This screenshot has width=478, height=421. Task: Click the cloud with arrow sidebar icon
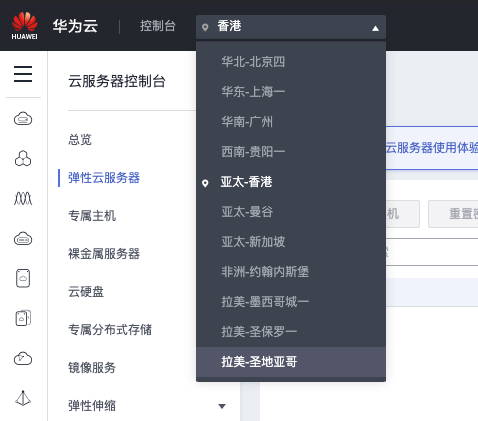point(23,358)
